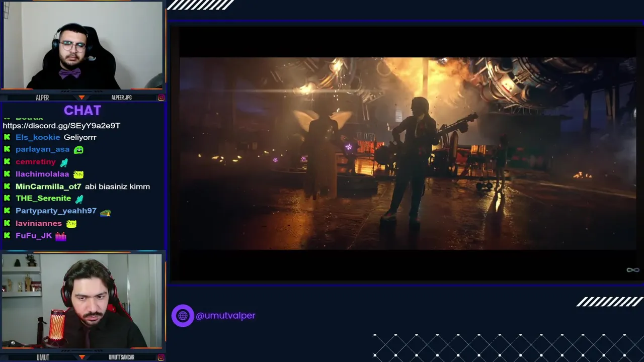Image resolution: width=644 pixels, height=362 pixels.
Task: Click the Kick badge beside parlayan_asa
Action: pos(7,149)
